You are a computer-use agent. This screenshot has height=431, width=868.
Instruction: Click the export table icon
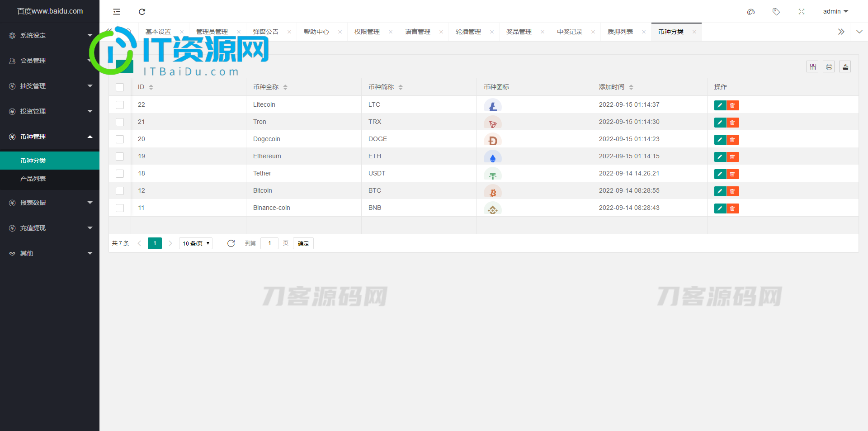tap(845, 67)
